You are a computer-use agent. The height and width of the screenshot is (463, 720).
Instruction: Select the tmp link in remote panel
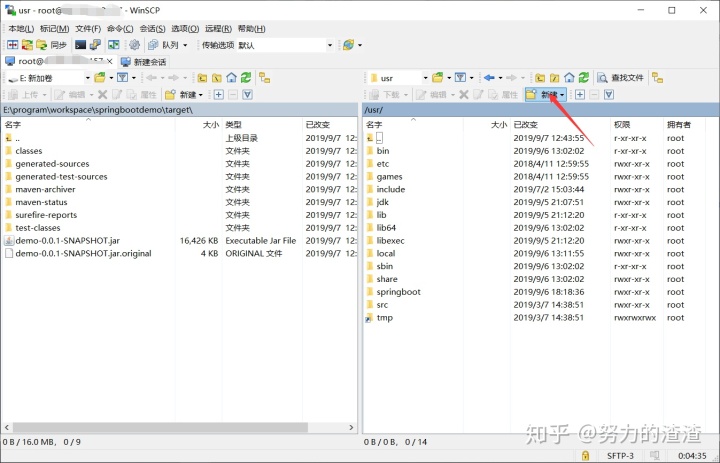[x=384, y=318]
